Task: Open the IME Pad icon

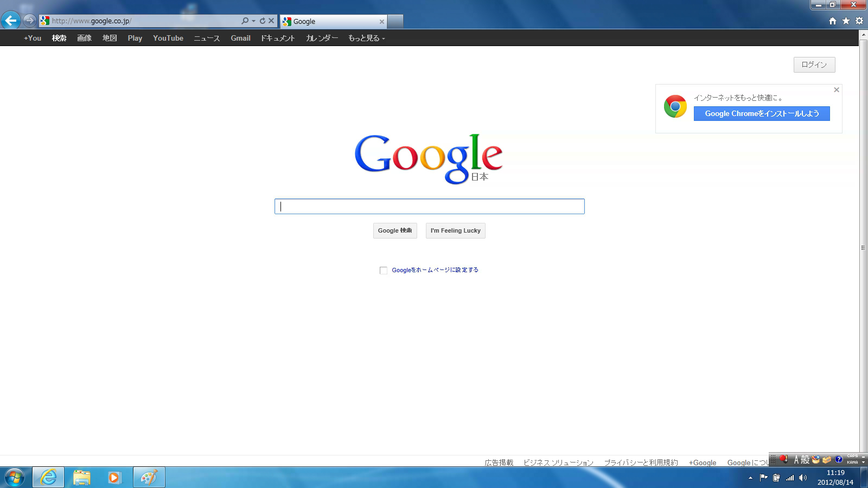Action: [x=816, y=459]
